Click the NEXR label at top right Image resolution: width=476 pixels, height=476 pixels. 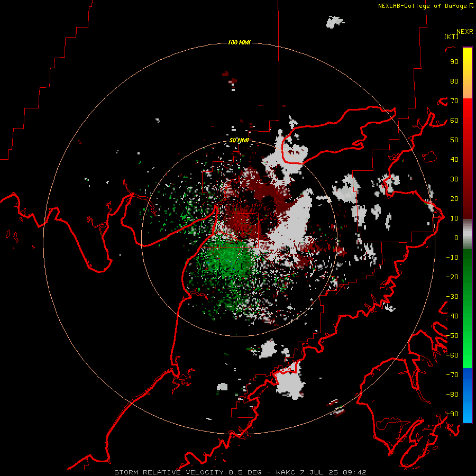[465, 32]
